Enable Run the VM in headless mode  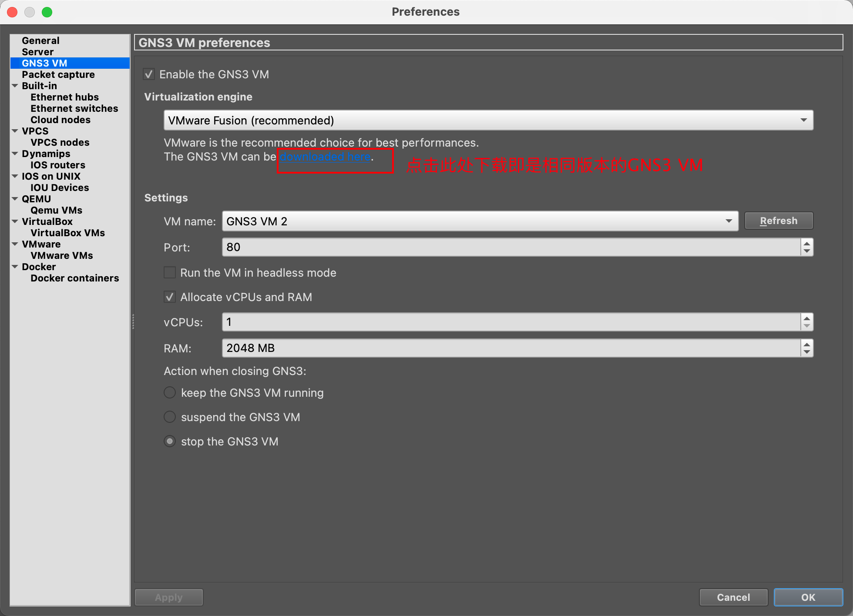[170, 272]
